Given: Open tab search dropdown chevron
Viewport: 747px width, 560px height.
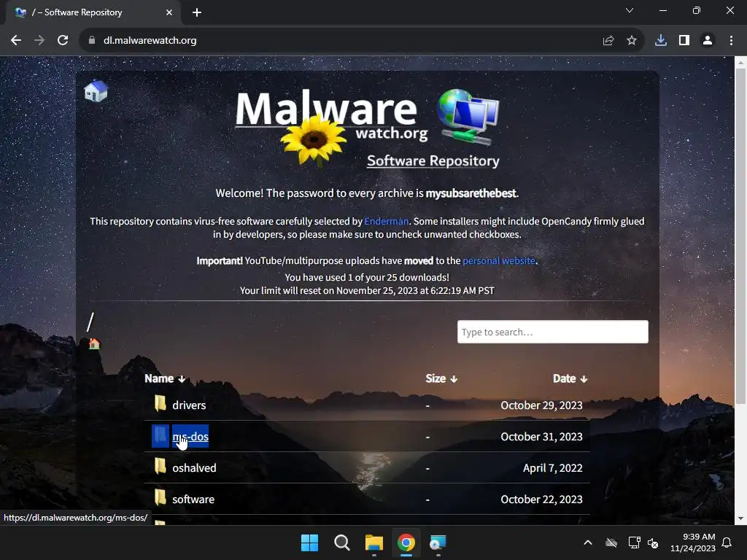Looking at the screenshot, I should coord(630,10).
